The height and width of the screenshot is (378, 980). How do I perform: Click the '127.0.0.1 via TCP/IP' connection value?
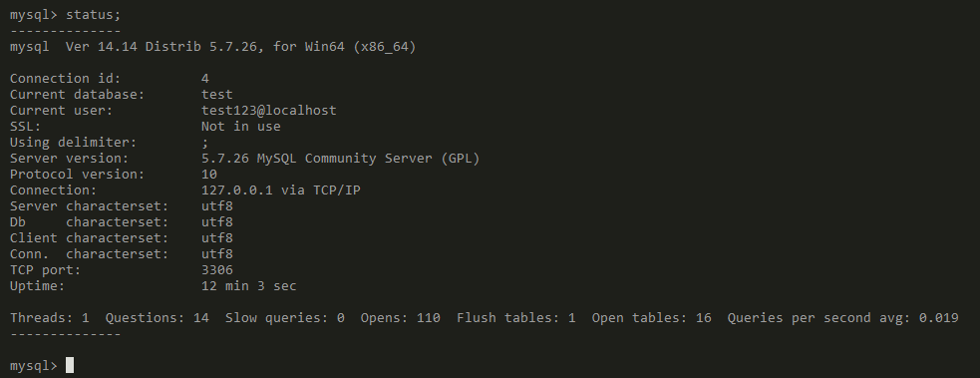280,189
